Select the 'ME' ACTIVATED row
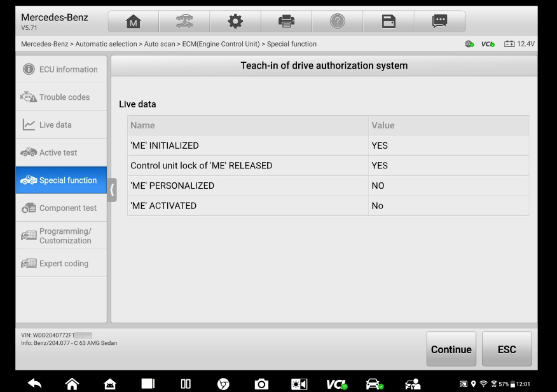The height and width of the screenshot is (392, 557). [328, 206]
